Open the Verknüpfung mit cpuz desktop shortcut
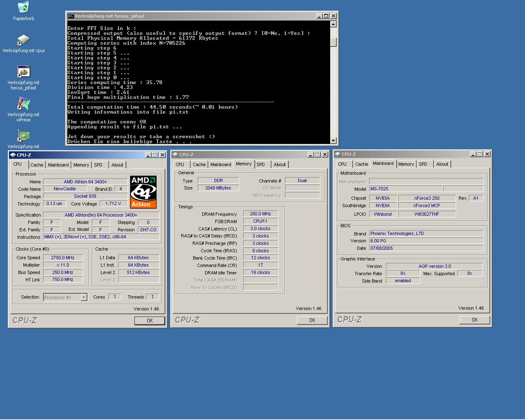 click(x=23, y=40)
